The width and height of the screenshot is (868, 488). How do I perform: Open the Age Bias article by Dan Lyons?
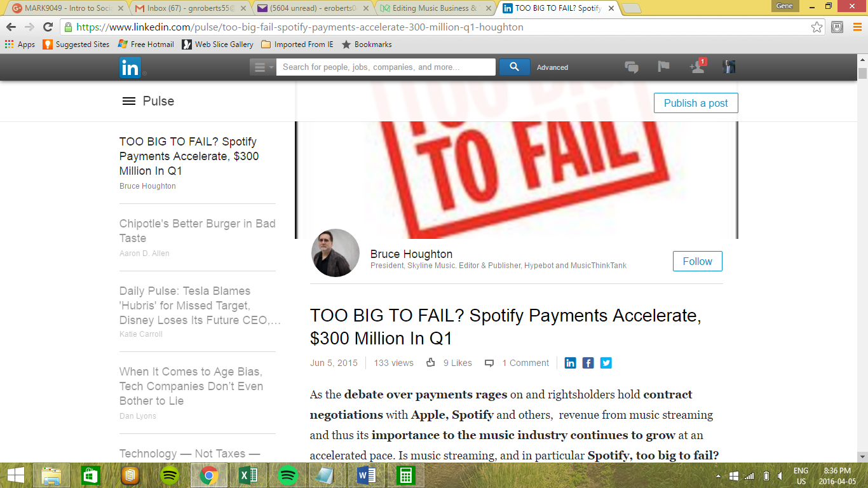coord(191,386)
